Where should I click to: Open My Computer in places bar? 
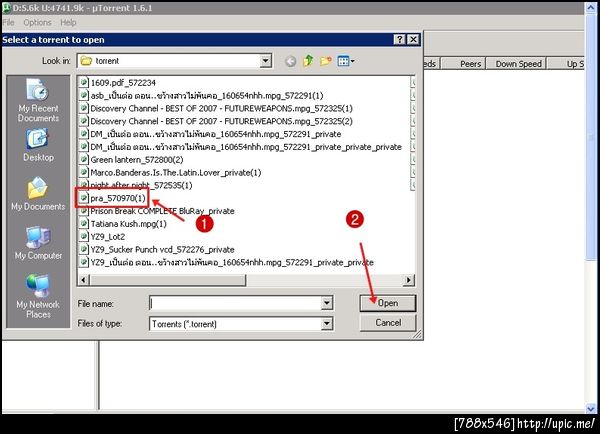[38, 243]
